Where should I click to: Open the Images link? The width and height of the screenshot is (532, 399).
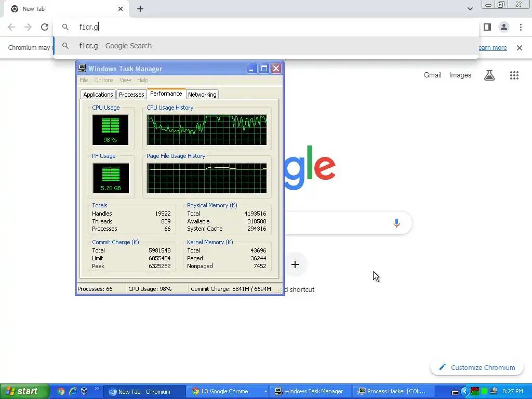(x=460, y=75)
